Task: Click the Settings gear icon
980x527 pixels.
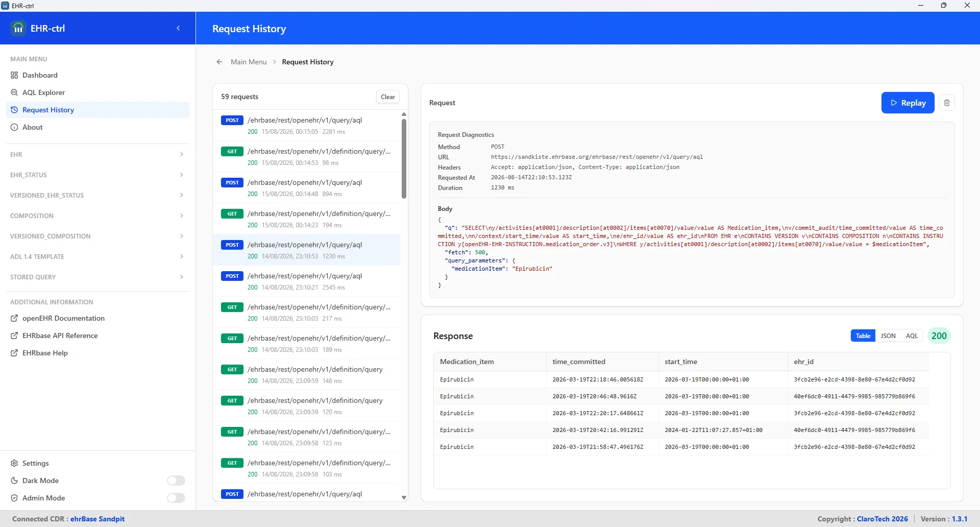Action: (14, 463)
